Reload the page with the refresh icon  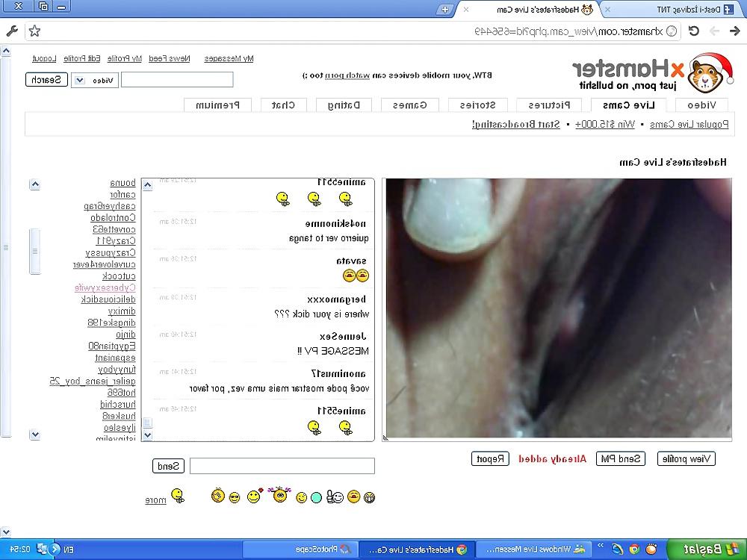pyautogui.click(x=694, y=31)
